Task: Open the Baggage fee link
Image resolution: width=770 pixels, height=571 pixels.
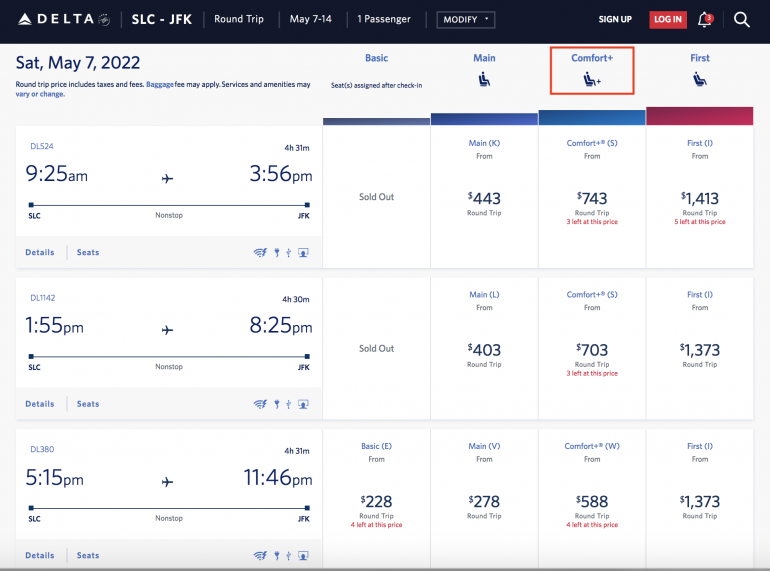Action: coord(160,85)
